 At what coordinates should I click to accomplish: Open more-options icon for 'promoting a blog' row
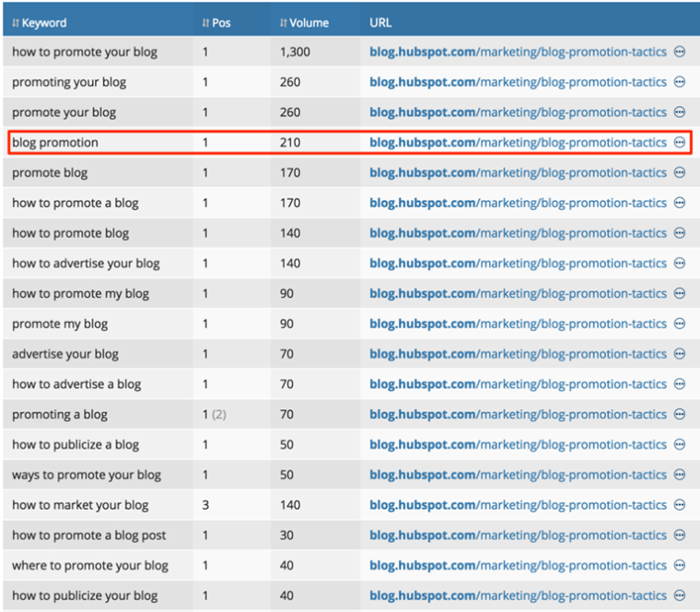(x=680, y=414)
